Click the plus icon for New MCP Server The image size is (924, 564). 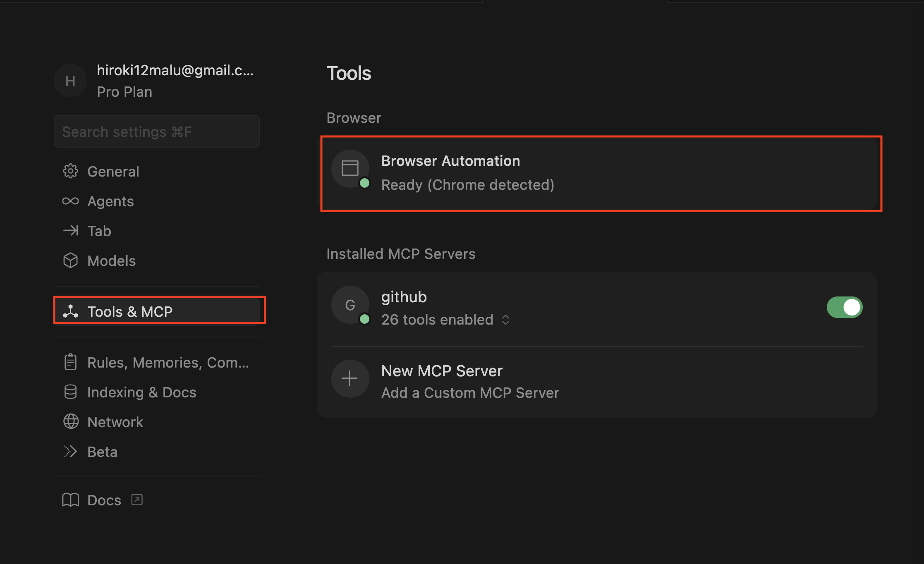click(x=350, y=378)
